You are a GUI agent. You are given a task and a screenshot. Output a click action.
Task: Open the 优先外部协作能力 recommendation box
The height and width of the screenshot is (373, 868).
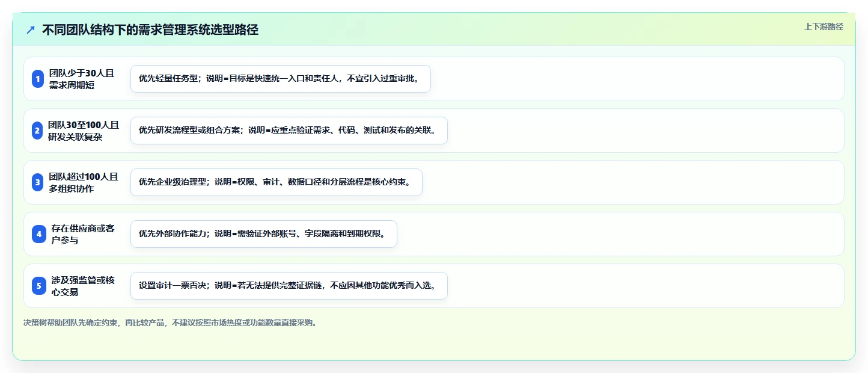(264, 234)
